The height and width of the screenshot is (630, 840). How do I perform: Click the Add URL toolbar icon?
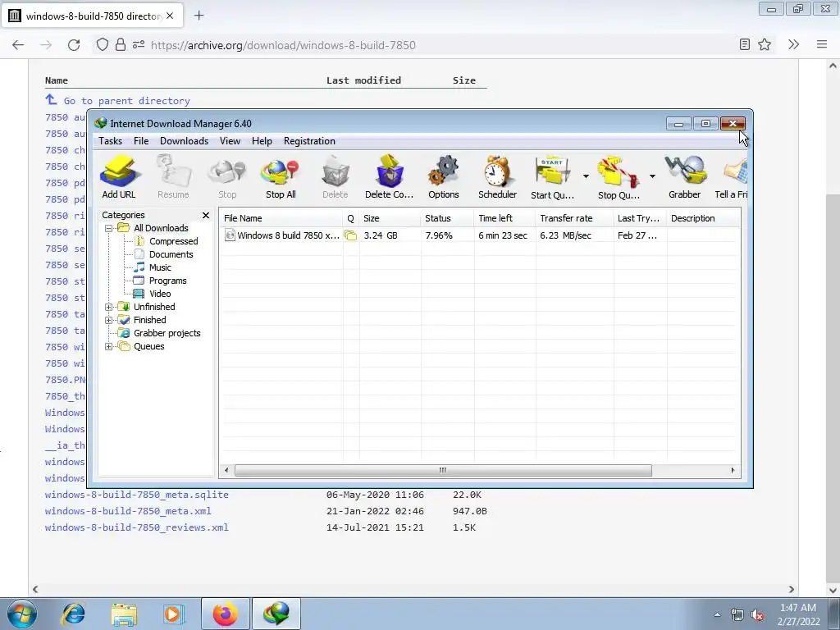pos(119,177)
